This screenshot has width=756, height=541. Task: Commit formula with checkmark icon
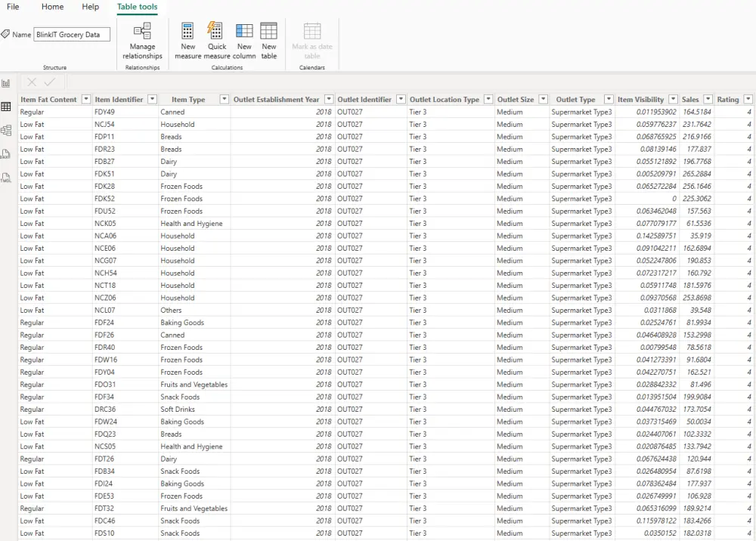[50, 82]
